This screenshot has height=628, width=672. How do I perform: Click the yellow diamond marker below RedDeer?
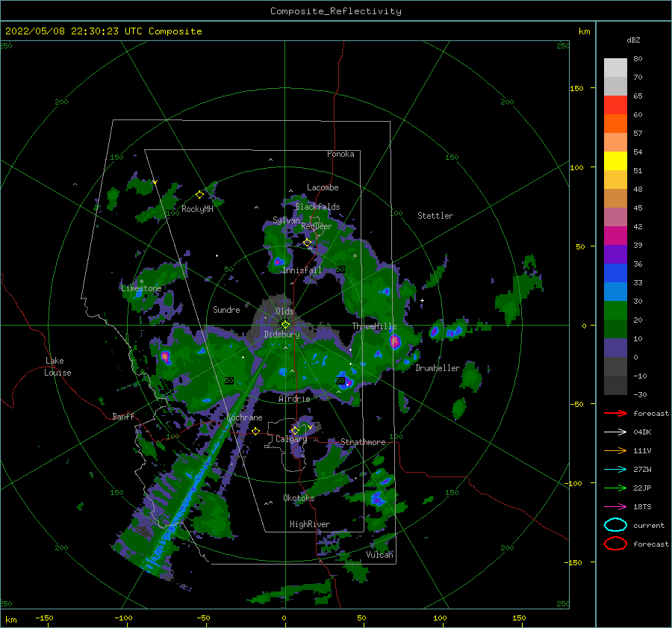tap(307, 243)
